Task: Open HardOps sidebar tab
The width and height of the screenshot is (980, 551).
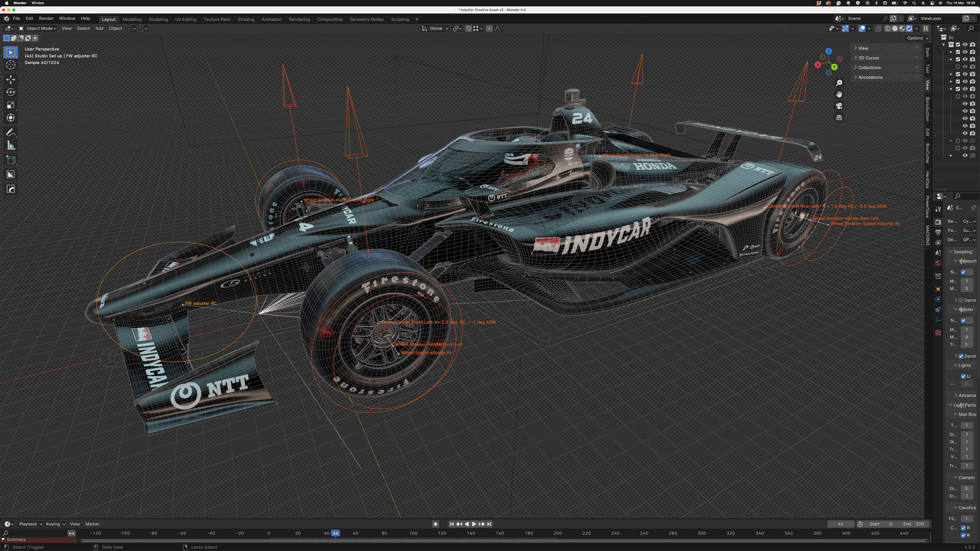Action: pos(927,179)
